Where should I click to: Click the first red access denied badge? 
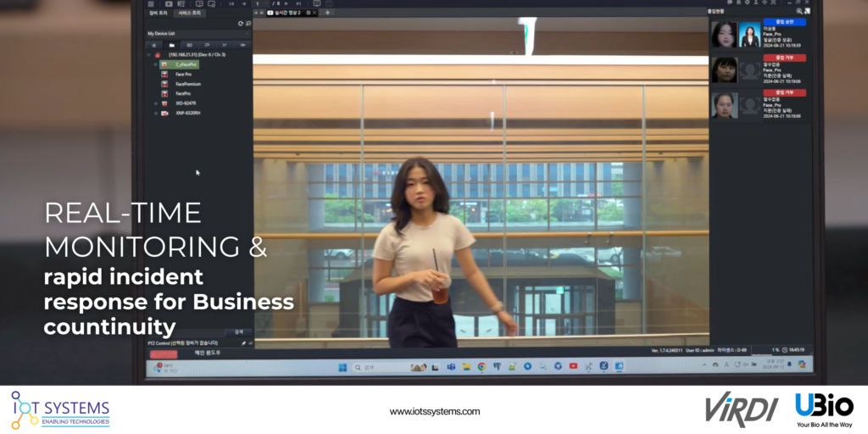(x=784, y=58)
